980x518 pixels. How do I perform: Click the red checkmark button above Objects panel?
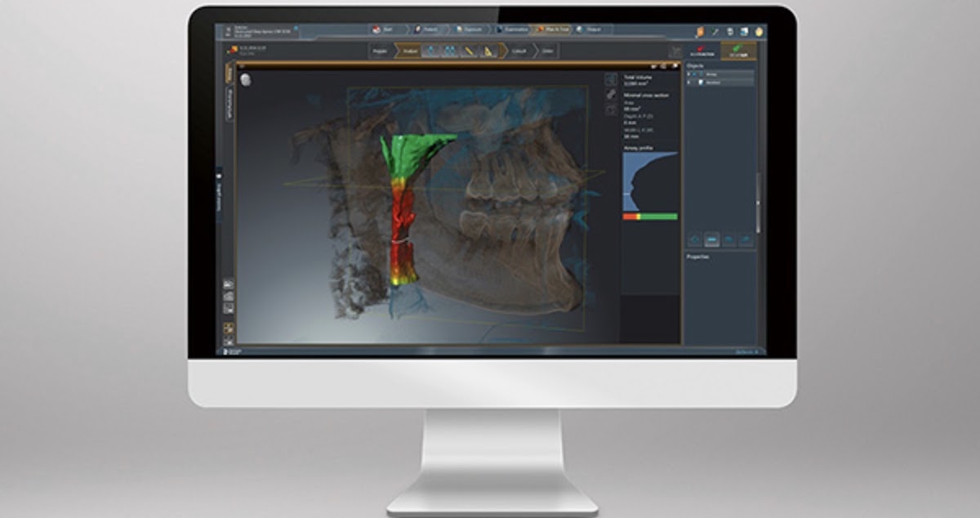coord(702,51)
